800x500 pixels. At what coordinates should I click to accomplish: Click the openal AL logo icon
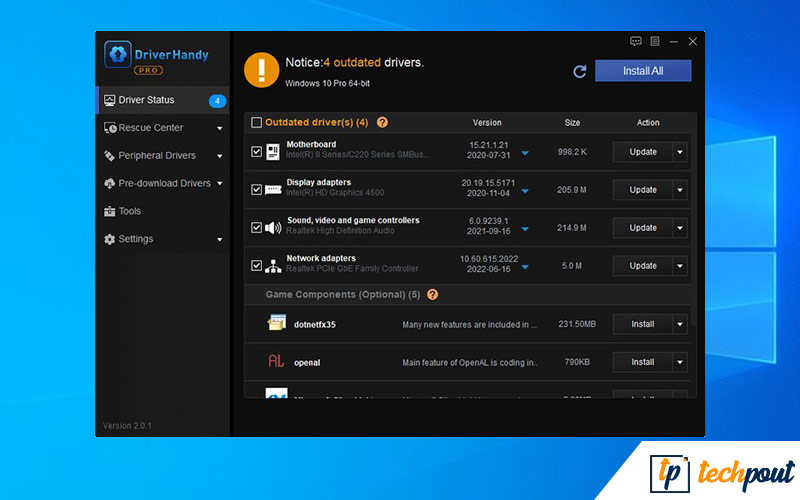(x=277, y=361)
